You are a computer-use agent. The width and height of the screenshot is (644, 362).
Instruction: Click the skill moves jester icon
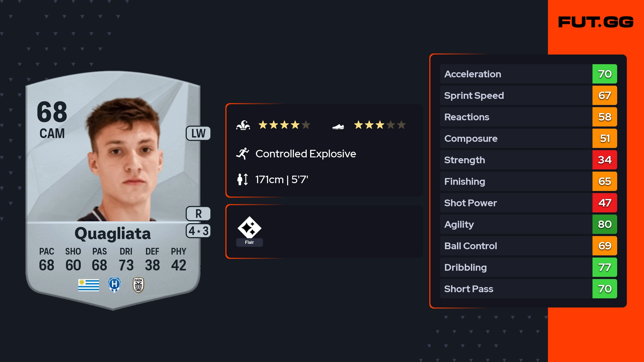click(x=243, y=125)
